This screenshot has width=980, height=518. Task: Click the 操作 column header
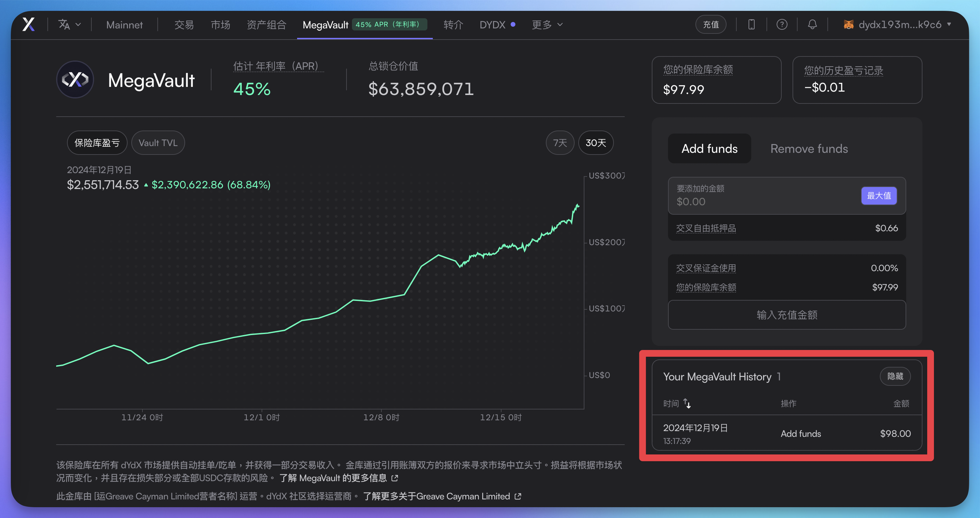click(789, 404)
